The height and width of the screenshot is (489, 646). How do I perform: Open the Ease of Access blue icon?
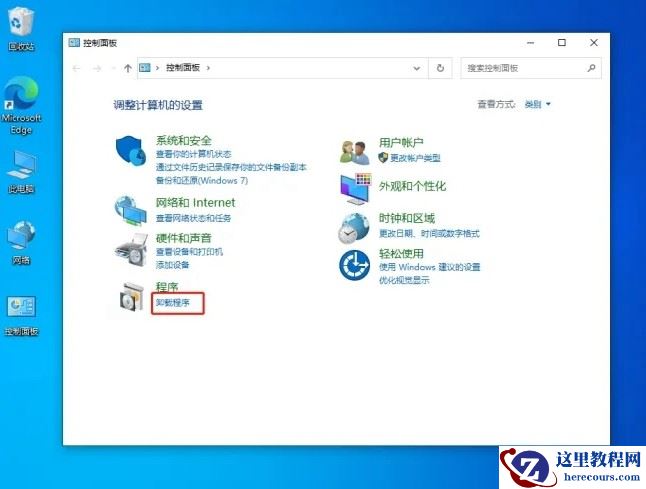(354, 265)
